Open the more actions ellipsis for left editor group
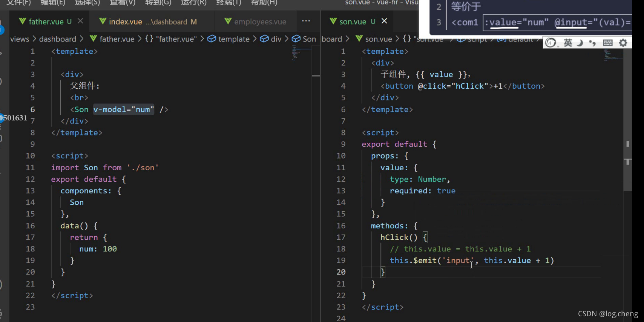This screenshot has height=322, width=644. 306,21
